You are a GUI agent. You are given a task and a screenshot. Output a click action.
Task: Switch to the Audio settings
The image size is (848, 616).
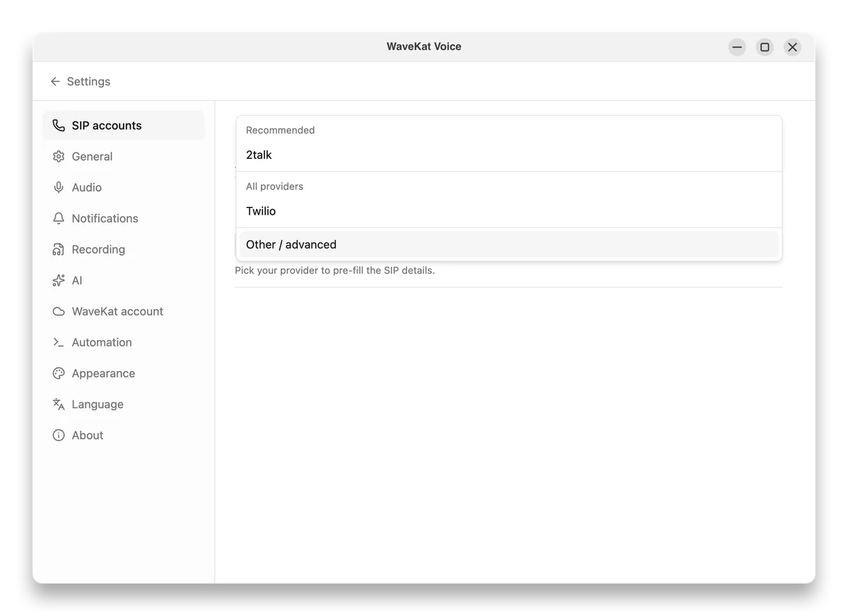click(124, 188)
